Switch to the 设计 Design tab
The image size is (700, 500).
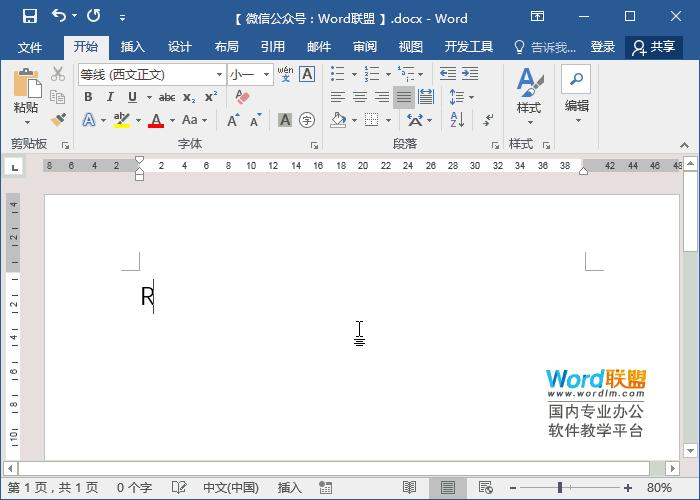[179, 47]
